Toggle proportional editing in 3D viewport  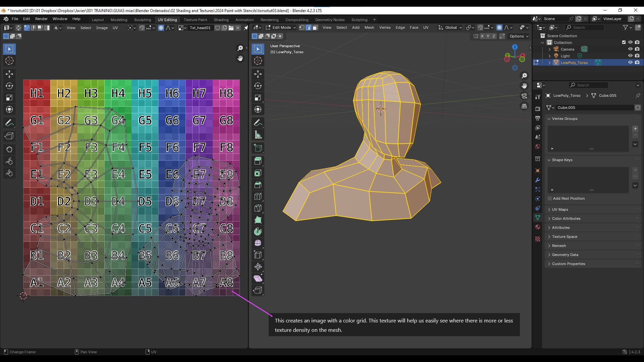tap(499, 27)
